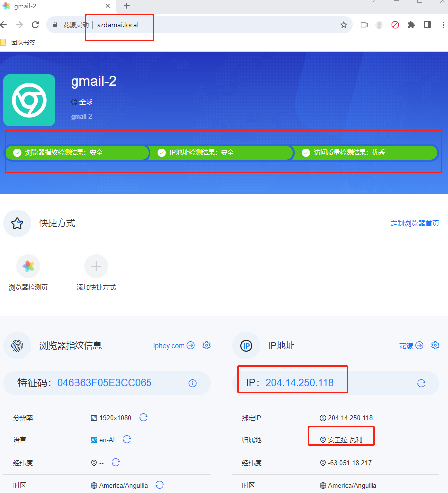Open fingerprint info settings gear

(207, 345)
